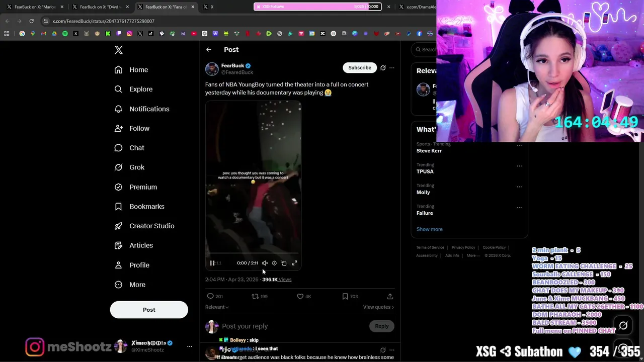Reload the page with the refresh button
The width and height of the screenshot is (644, 362).
(x=31, y=21)
